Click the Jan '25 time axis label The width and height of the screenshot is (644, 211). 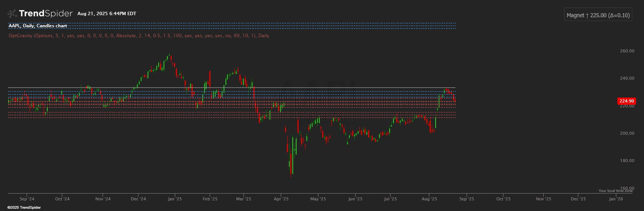tap(175, 199)
